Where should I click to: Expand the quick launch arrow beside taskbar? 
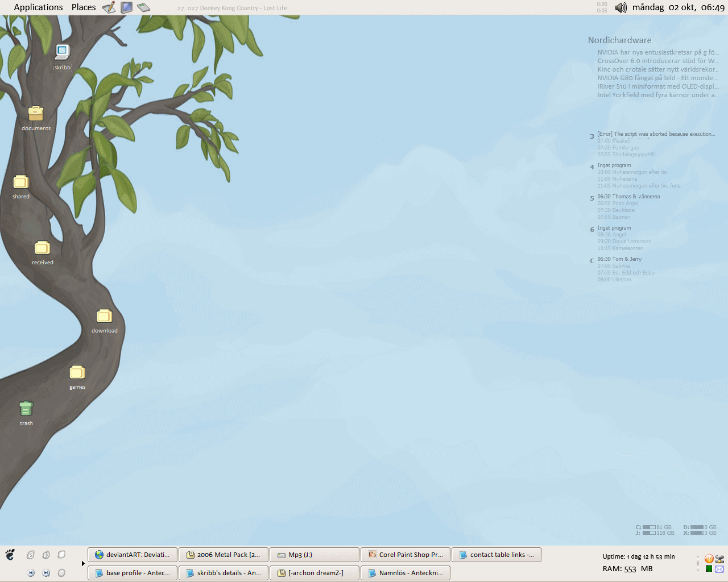click(83, 564)
